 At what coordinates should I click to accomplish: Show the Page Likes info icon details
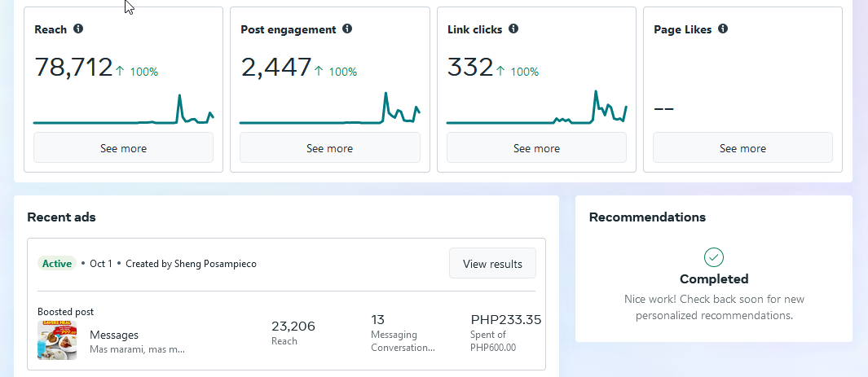click(x=723, y=29)
